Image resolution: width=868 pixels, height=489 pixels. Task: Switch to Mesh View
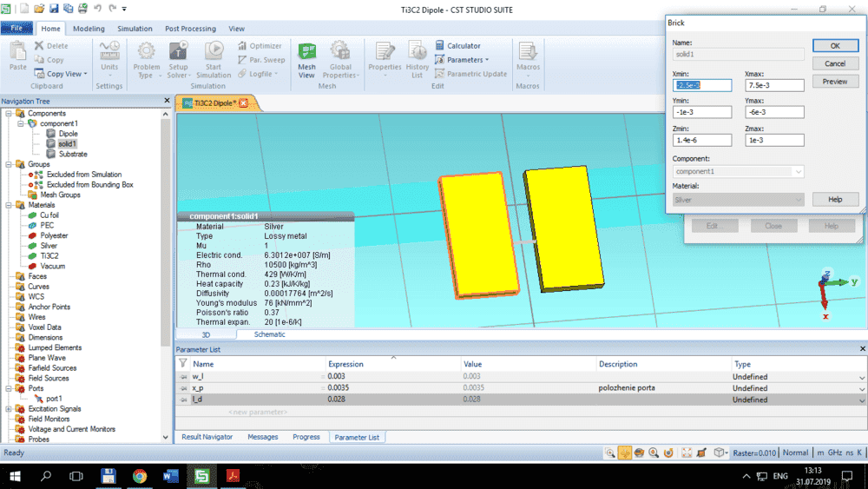(x=306, y=59)
